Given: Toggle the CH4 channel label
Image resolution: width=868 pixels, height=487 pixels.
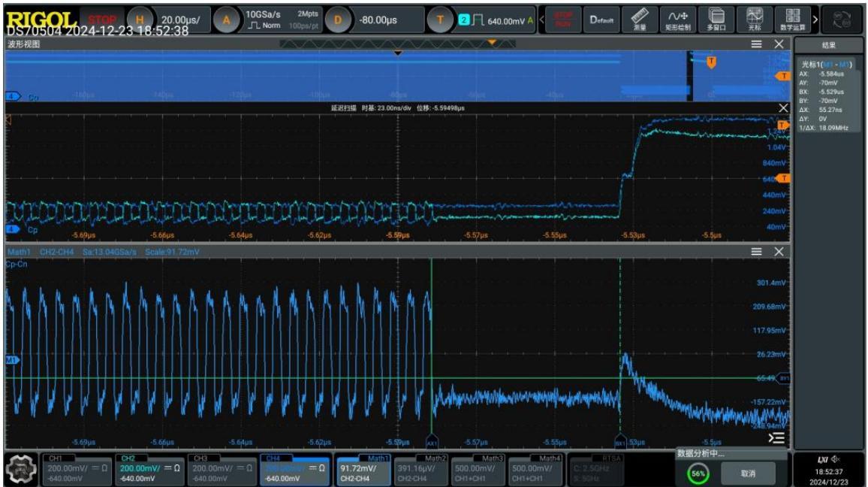Looking at the screenshot, I should pyautogui.click(x=273, y=458).
